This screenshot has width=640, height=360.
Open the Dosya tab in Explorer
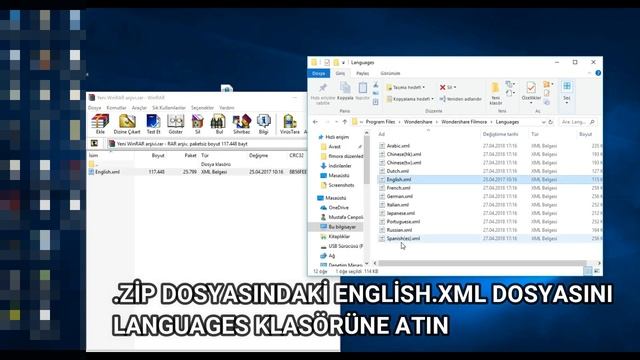(318, 73)
